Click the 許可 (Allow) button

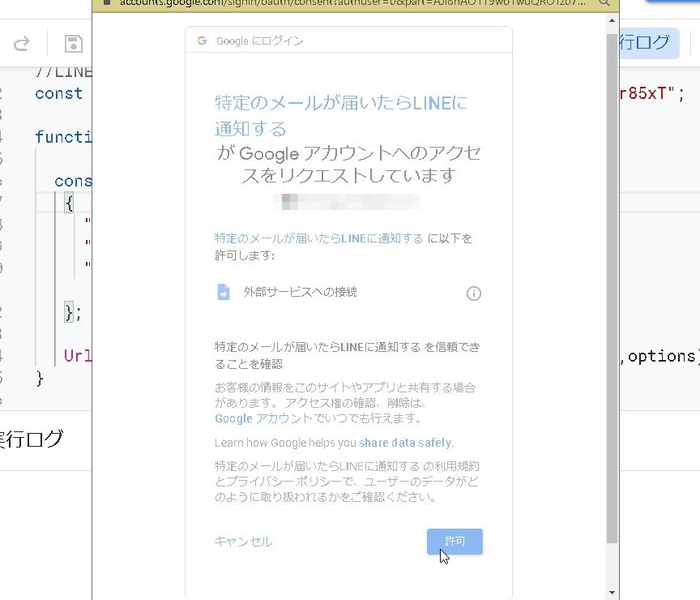tap(455, 542)
